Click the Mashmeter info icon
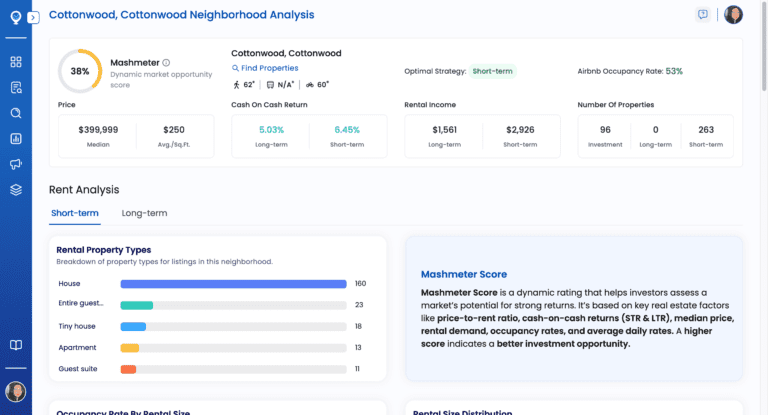Image resolution: width=768 pixels, height=415 pixels. tap(166, 62)
